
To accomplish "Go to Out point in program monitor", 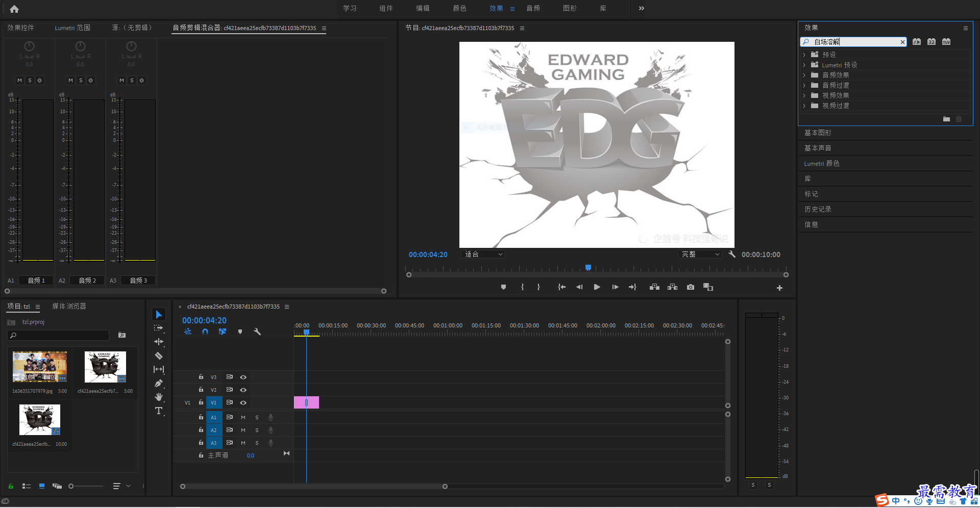I will pos(632,287).
